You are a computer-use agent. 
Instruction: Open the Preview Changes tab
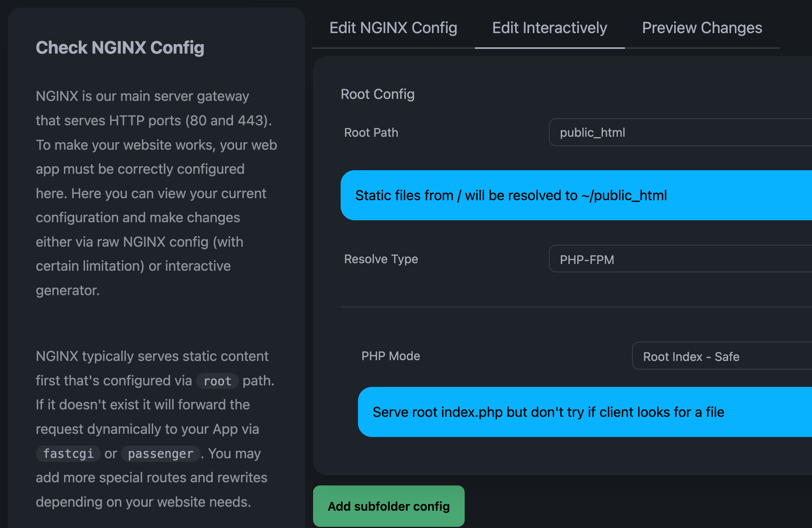point(702,28)
